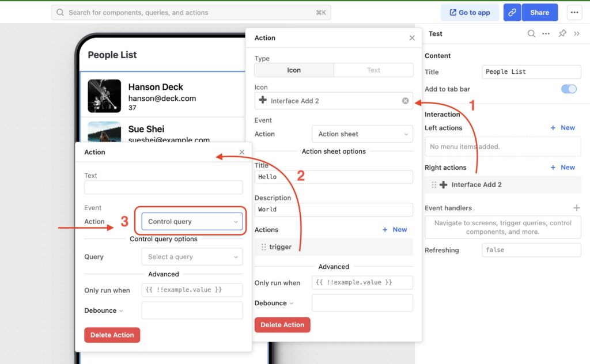Click the Go to app button
Viewport: 590px width, 364px height.
(470, 12)
